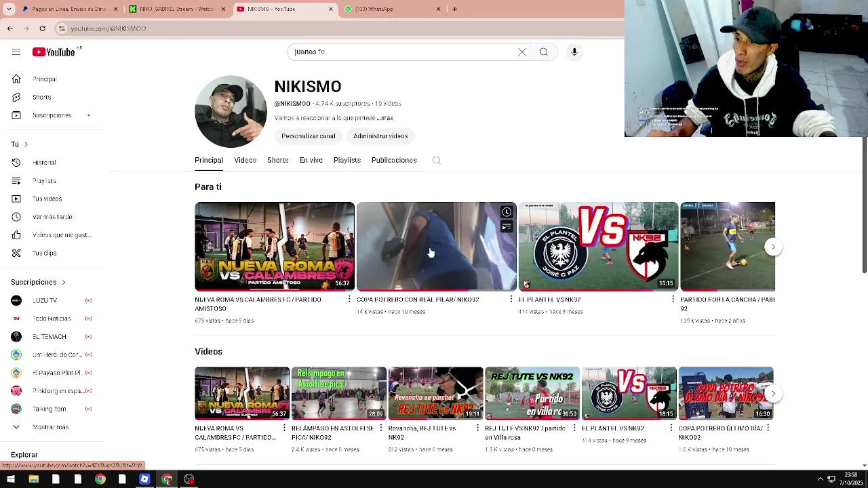Open new browser tab with plus
868x488 pixels.
tap(454, 9)
